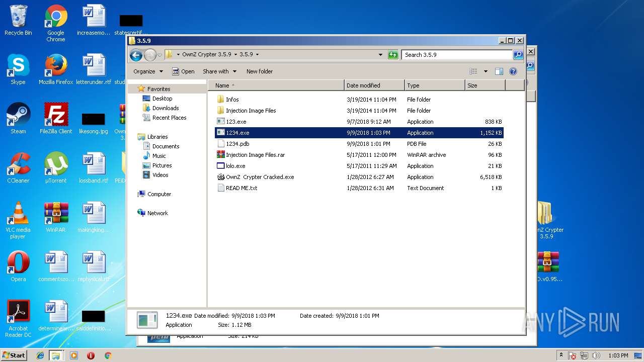Click the Search 3.5.9 input field
This screenshot has width=644, height=362.
tap(457, 55)
